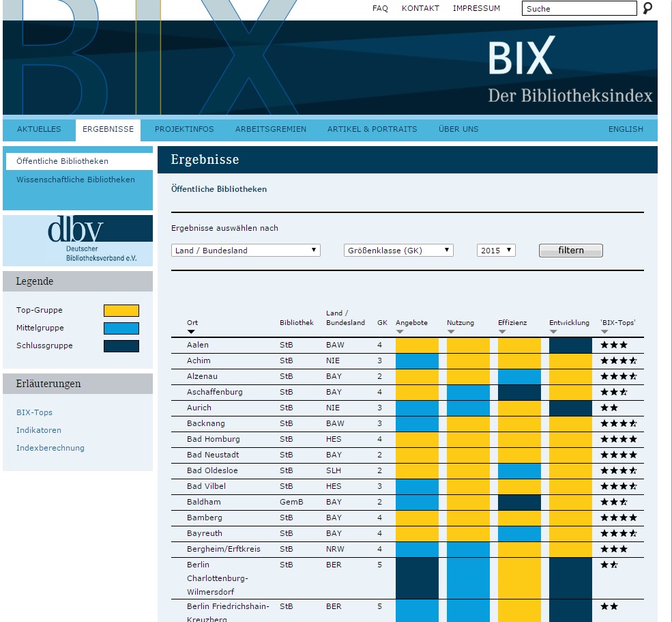Click the Schlussgruppe dark legend swatch
The image size is (672, 622).
121,345
